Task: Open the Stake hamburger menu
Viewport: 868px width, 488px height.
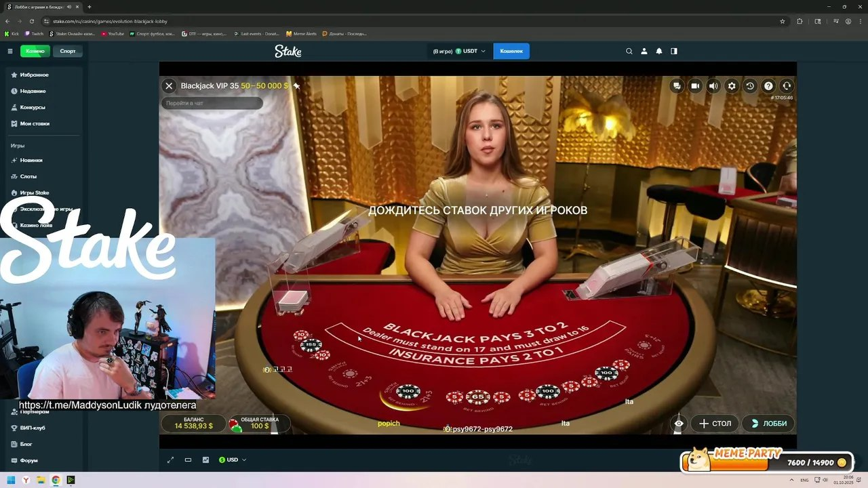Action: click(x=10, y=51)
